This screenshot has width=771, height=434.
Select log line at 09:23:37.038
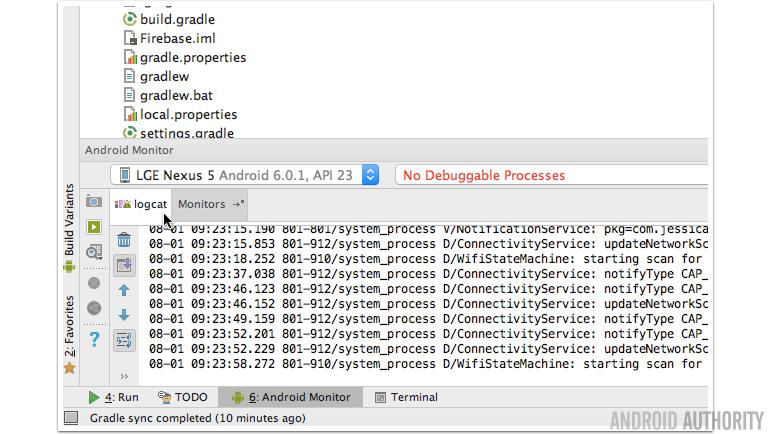[x=428, y=274]
